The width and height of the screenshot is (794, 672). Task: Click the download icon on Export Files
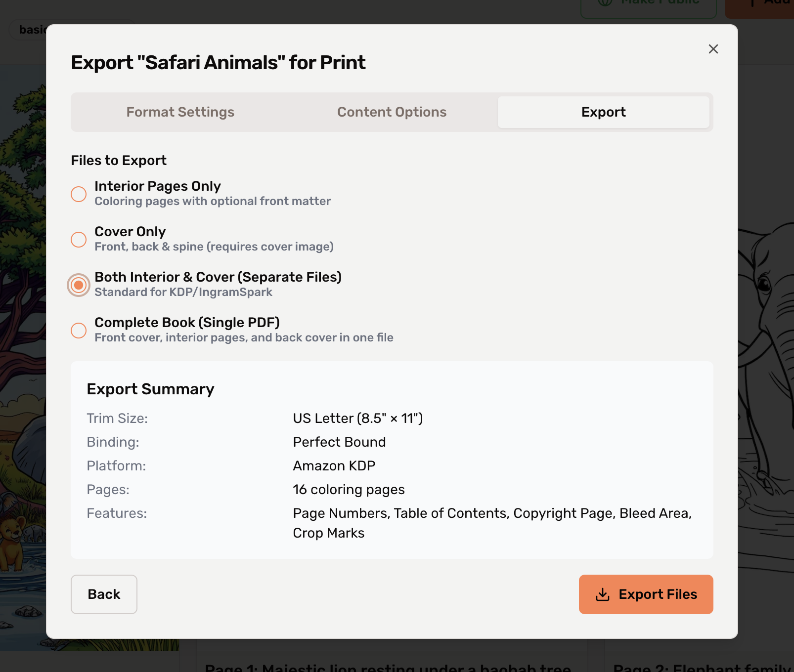point(603,594)
